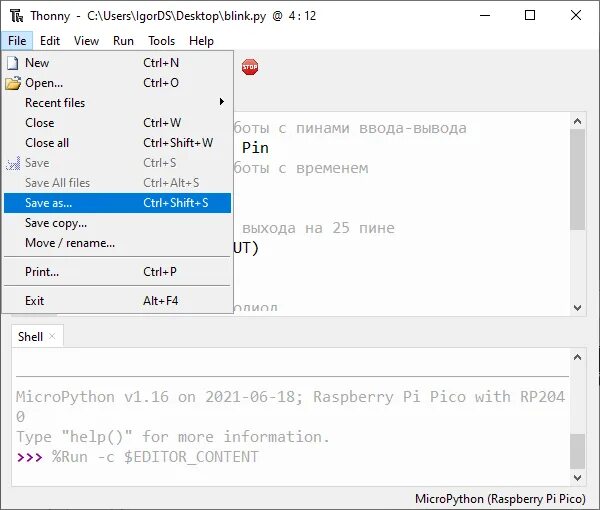Click the Save All files entry

[x=117, y=183]
